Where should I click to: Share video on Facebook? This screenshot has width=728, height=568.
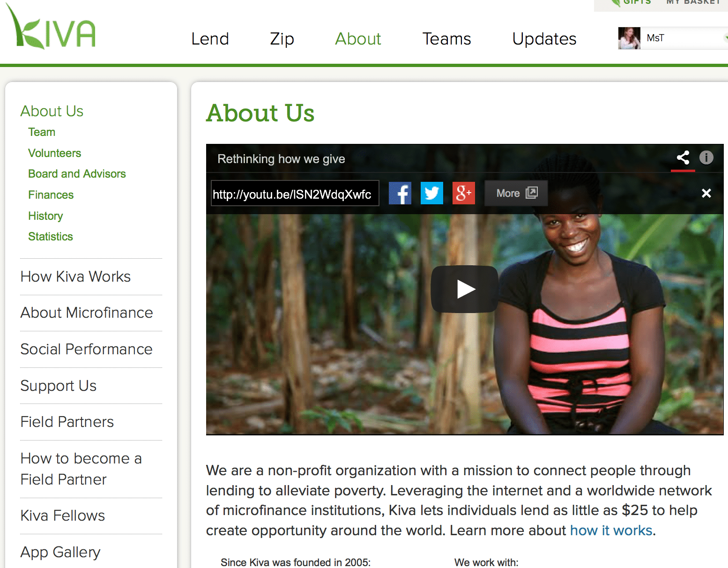(x=400, y=193)
